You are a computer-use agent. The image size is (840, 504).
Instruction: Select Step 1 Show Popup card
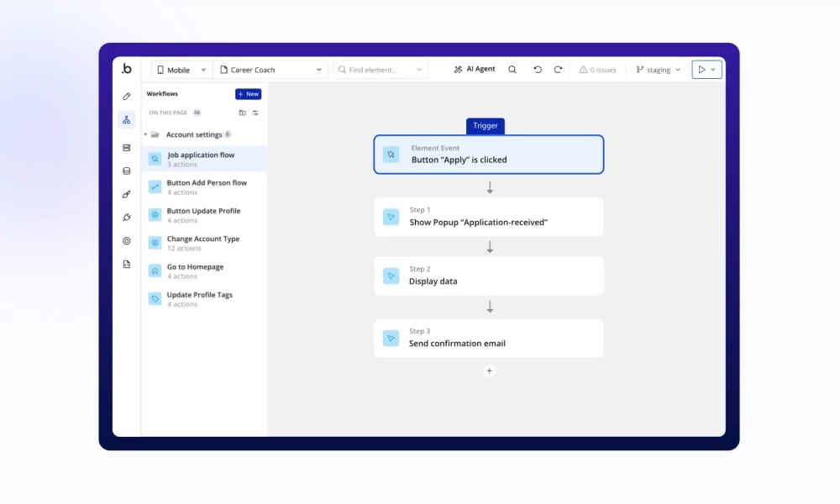[x=489, y=217]
